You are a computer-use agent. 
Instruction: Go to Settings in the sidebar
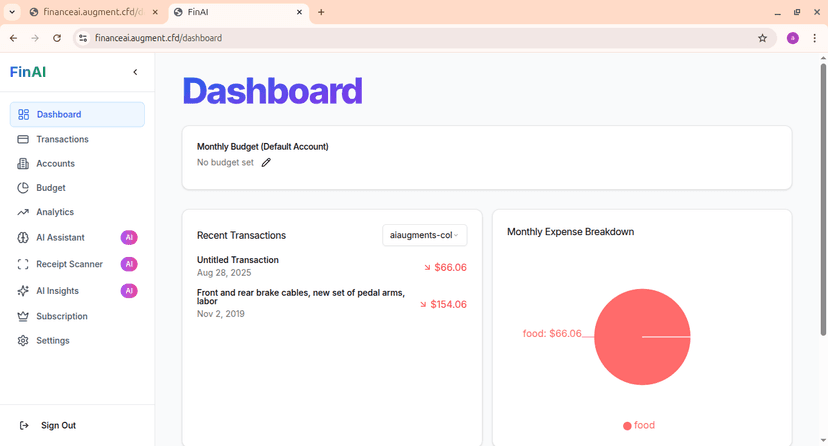coord(53,341)
